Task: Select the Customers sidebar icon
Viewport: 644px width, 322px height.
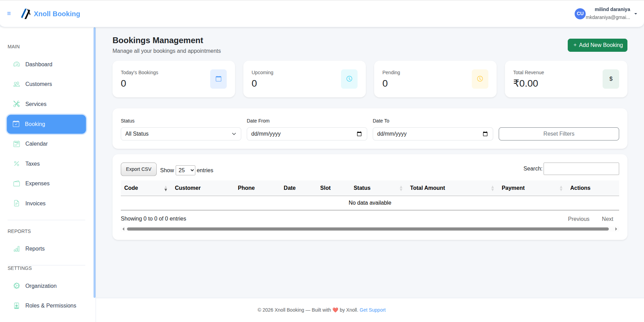Action: 17,84
